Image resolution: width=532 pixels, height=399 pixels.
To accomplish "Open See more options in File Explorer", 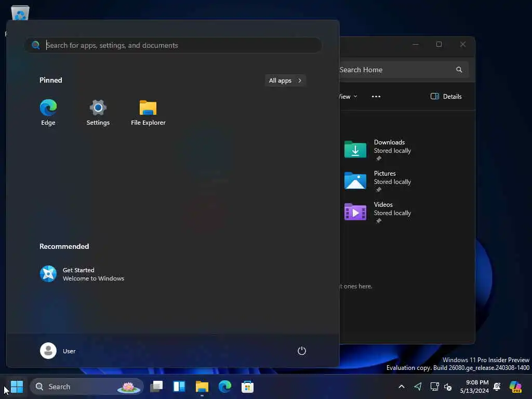I will tap(376, 96).
